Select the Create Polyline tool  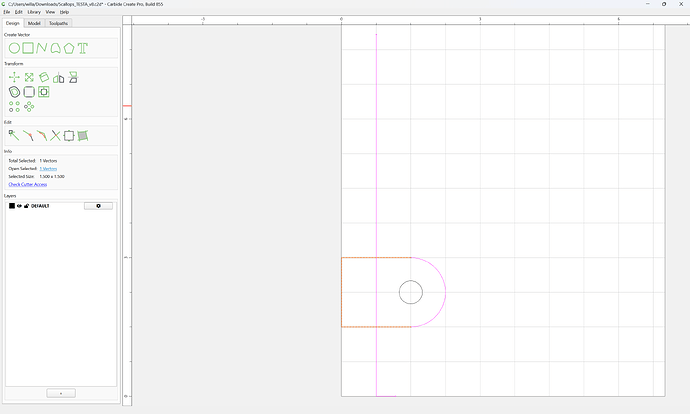pos(41,48)
